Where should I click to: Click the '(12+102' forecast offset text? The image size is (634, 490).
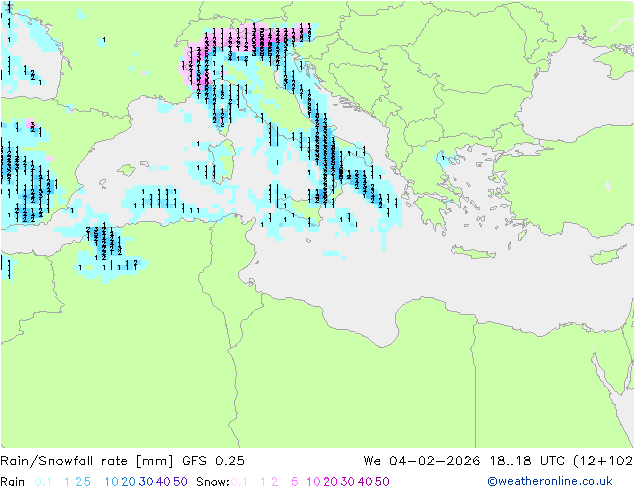pyautogui.click(x=603, y=461)
